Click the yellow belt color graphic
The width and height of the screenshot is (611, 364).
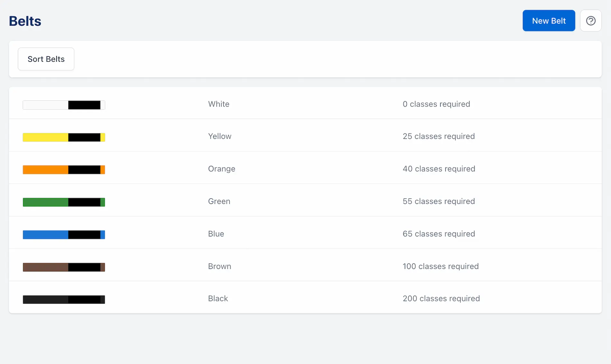tap(64, 137)
